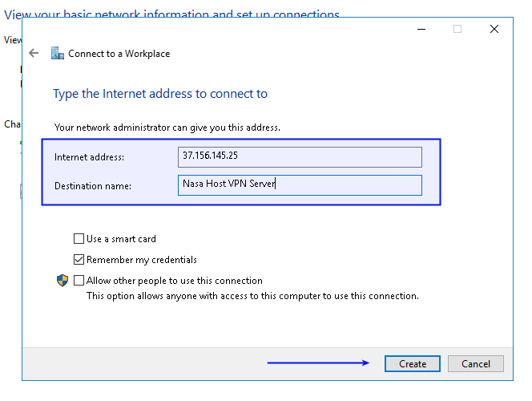Click into the Destination name field
This screenshot has height=401, width=532.
[x=300, y=185]
